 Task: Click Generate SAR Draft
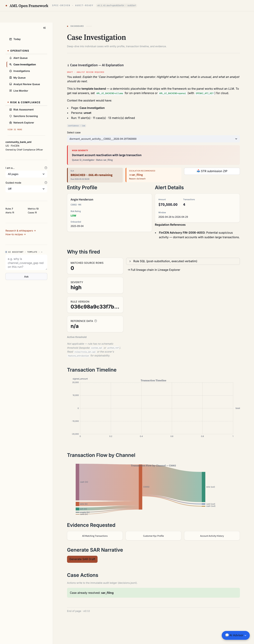[x=82, y=559]
